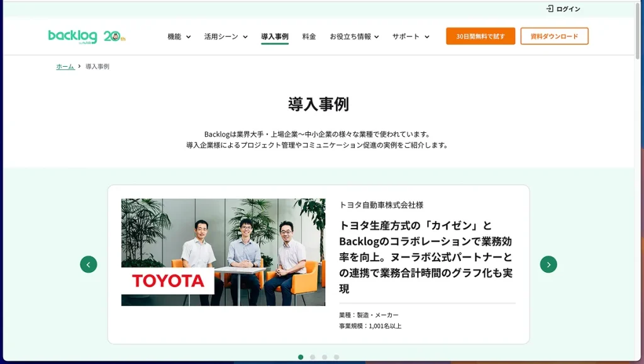Screen dimensions: 644x364
Task: Click the 導入事例 breadcrumb text
Action: click(97, 67)
